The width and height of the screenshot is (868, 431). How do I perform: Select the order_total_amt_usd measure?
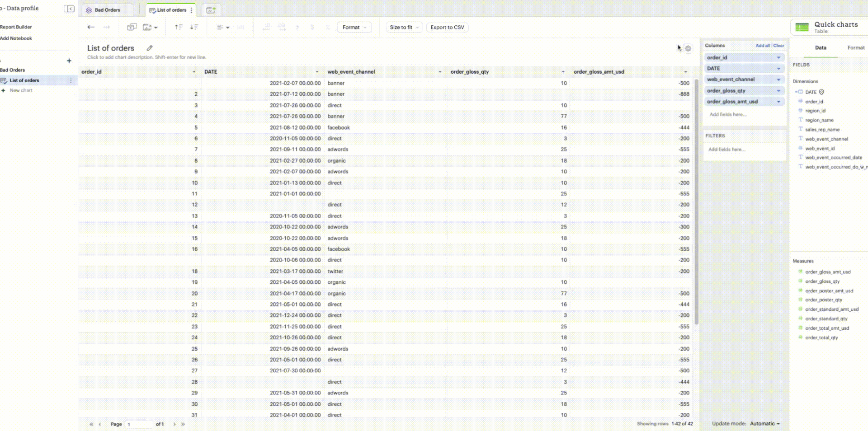pos(828,328)
